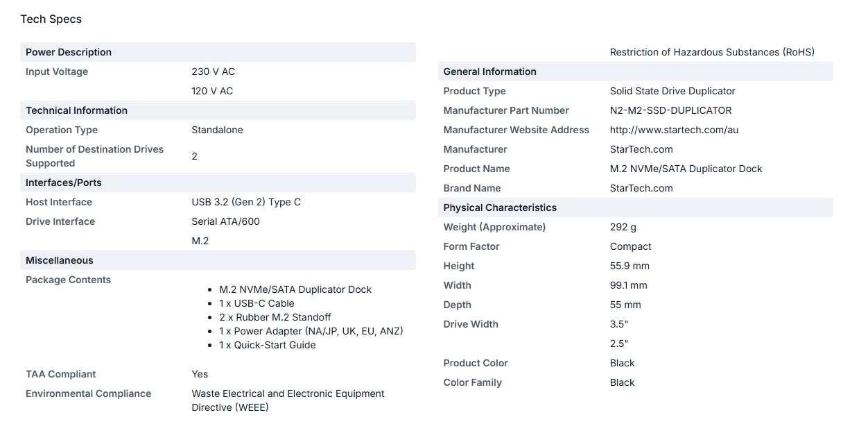The width and height of the screenshot is (868, 424).
Task: Click the 292 g weight value
Action: tap(623, 227)
